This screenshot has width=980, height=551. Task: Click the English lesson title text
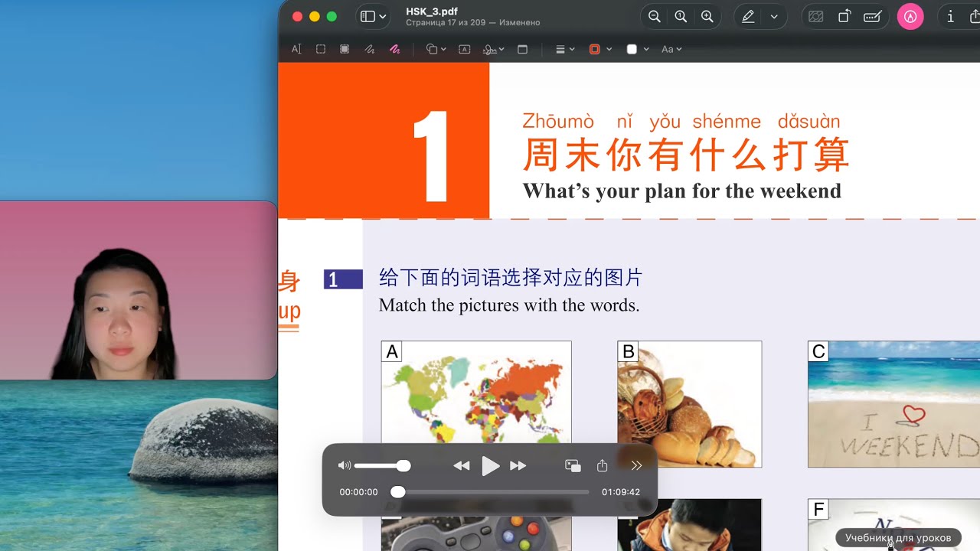point(682,191)
